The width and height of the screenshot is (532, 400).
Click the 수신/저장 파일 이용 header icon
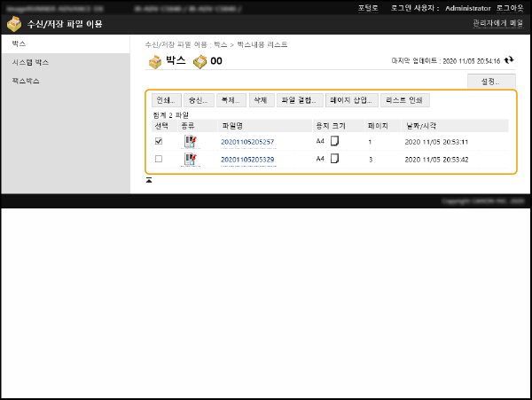pyautogui.click(x=14, y=24)
